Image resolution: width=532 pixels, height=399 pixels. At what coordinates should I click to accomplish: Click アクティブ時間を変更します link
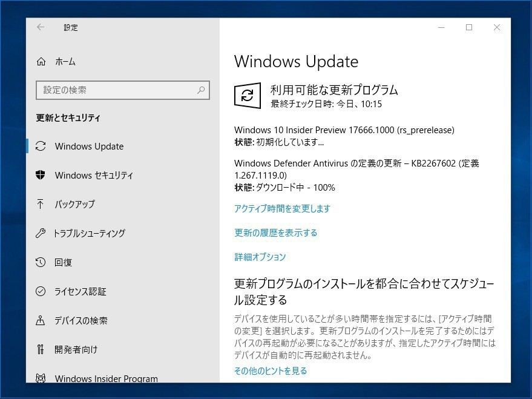[282, 208]
